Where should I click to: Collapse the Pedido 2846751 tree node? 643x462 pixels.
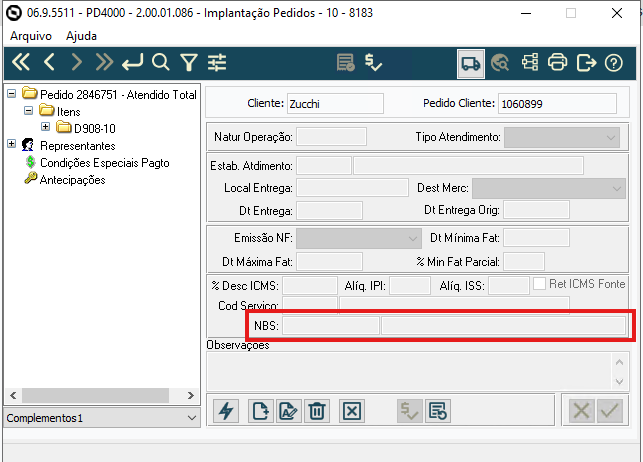pos(11,93)
